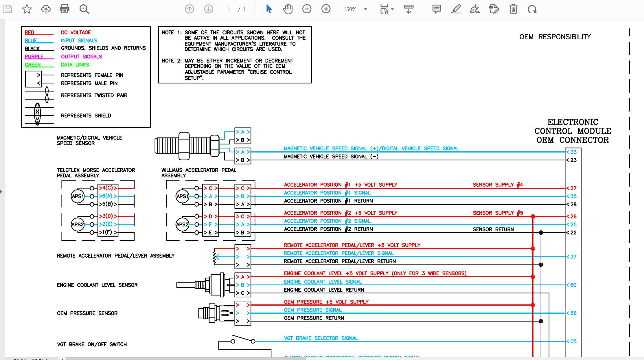Click the RED legend label
The width and height of the screenshot is (644, 360).
coord(29,32)
